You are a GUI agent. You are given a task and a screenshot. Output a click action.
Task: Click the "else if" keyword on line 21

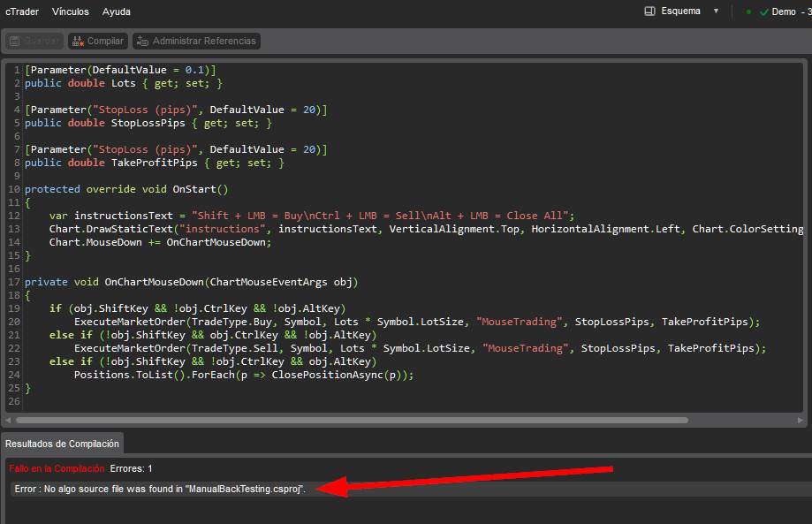click(71, 335)
